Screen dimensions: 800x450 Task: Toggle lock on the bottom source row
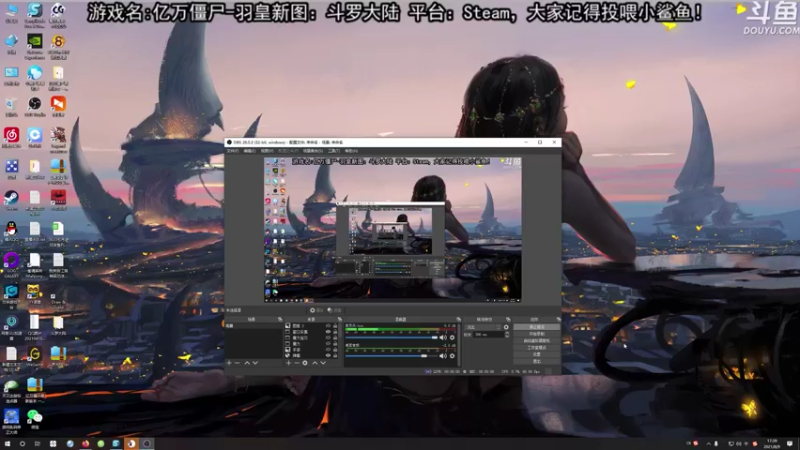tap(335, 356)
